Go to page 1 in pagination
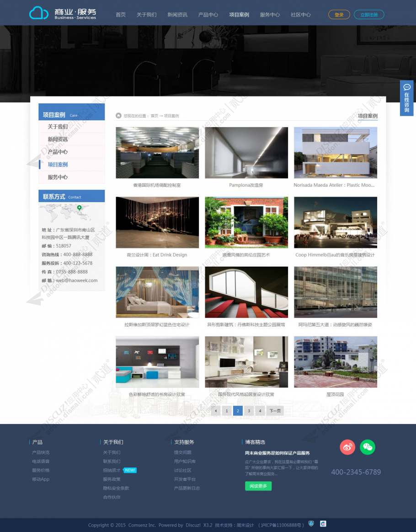The height and width of the screenshot is (532, 416). coord(227,411)
